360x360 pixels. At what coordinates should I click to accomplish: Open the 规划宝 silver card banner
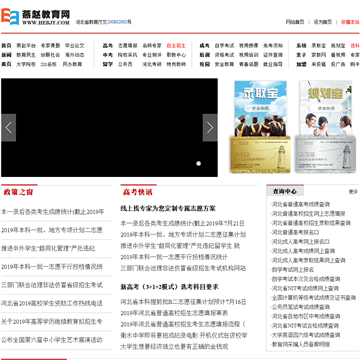[x=325, y=127]
